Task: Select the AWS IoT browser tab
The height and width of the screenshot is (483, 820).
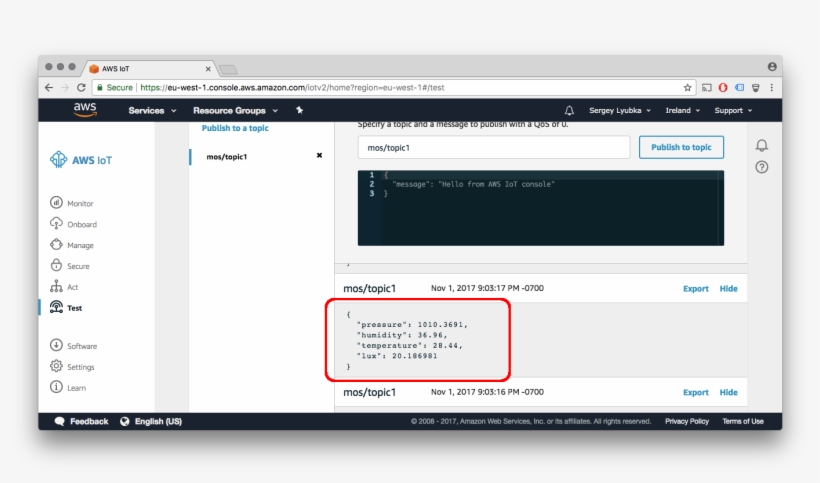Action: pos(151,68)
